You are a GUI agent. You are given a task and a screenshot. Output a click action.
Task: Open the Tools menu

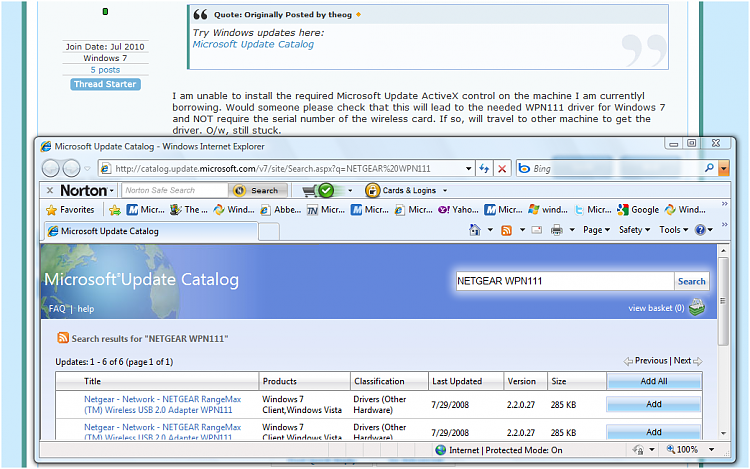[673, 230]
